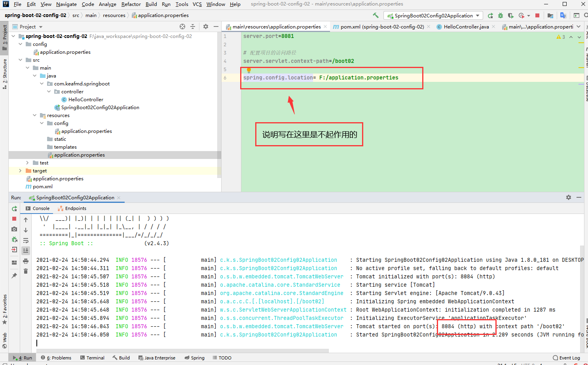
Task: Open the SpringBoot02Config02Application run configuration dropdown
Action: click(433, 15)
